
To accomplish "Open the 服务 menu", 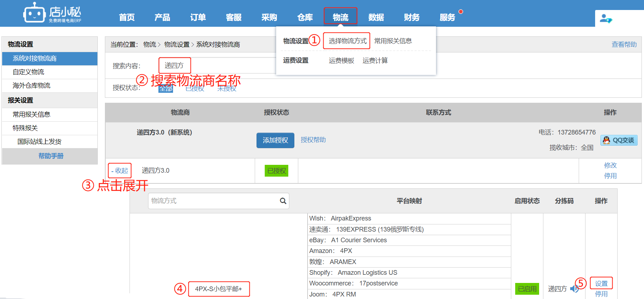I will [x=447, y=17].
